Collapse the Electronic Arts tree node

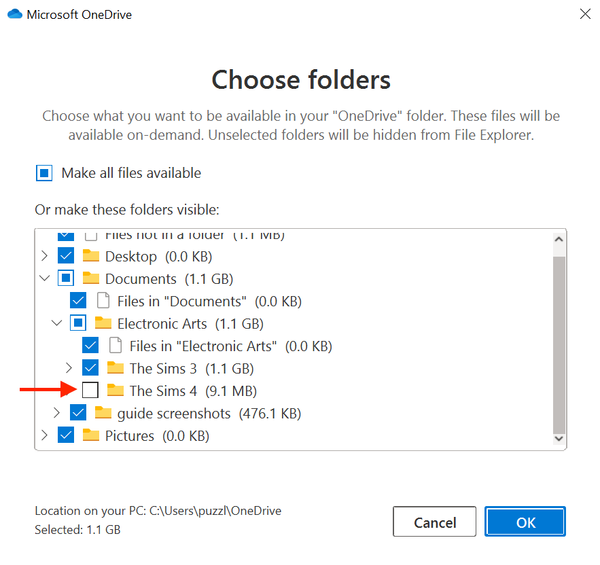click(56, 324)
